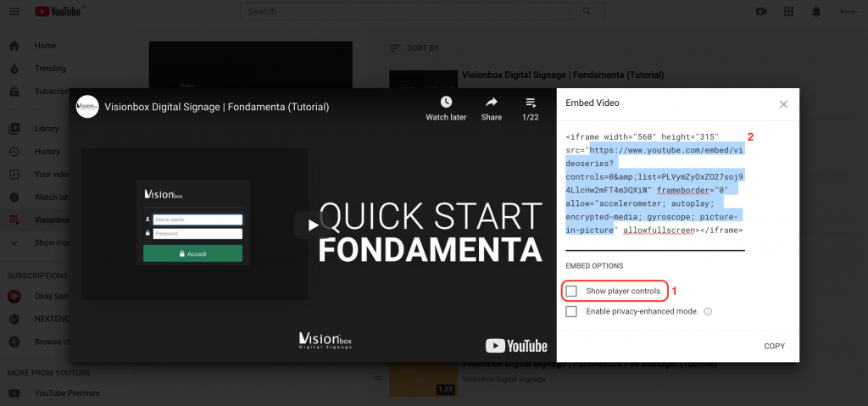Open the hamburger guide menu

click(14, 11)
